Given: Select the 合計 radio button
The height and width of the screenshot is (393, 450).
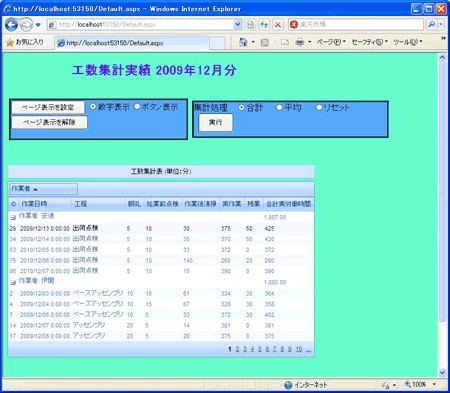Looking at the screenshot, I should click(242, 107).
